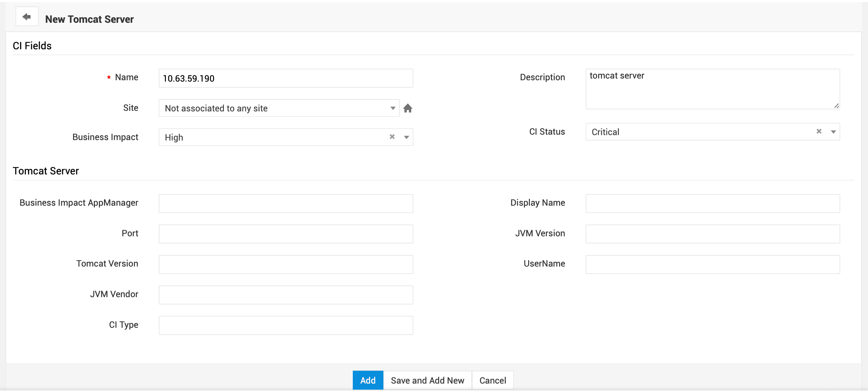Click the back arrow icon
The height and width of the screenshot is (391, 868).
point(27,16)
